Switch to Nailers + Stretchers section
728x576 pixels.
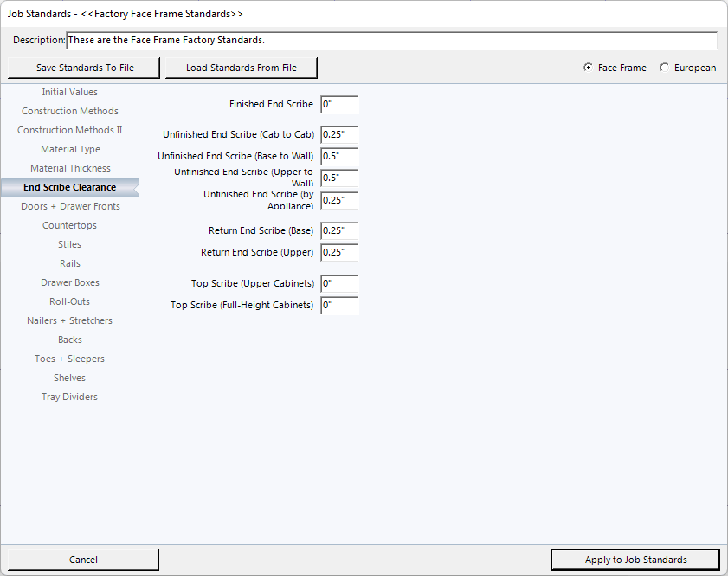pos(69,320)
